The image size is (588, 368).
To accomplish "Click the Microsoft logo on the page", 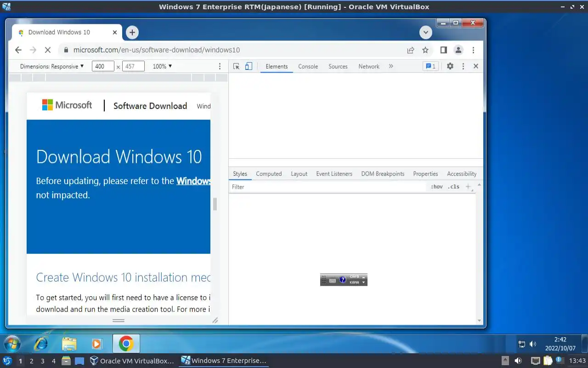I will pos(67,105).
